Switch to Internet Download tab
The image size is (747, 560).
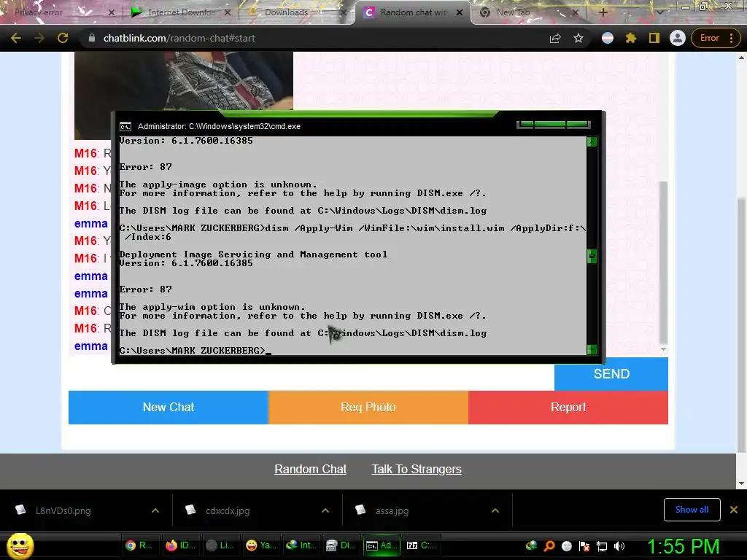point(179,12)
